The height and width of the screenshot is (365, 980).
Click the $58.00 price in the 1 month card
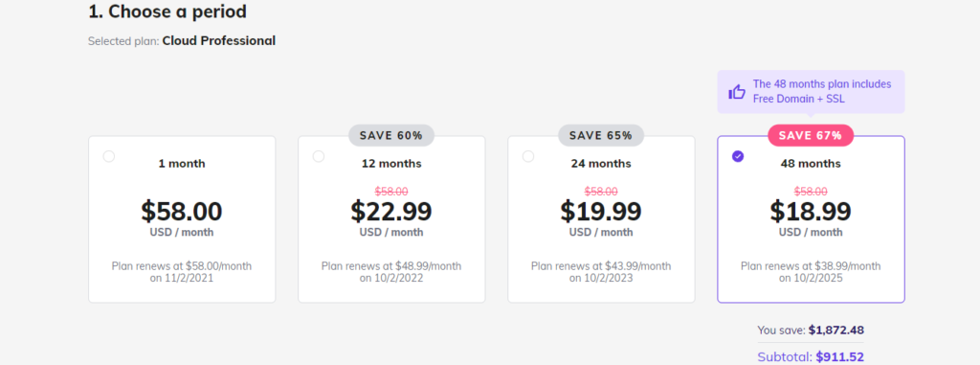[x=181, y=212]
